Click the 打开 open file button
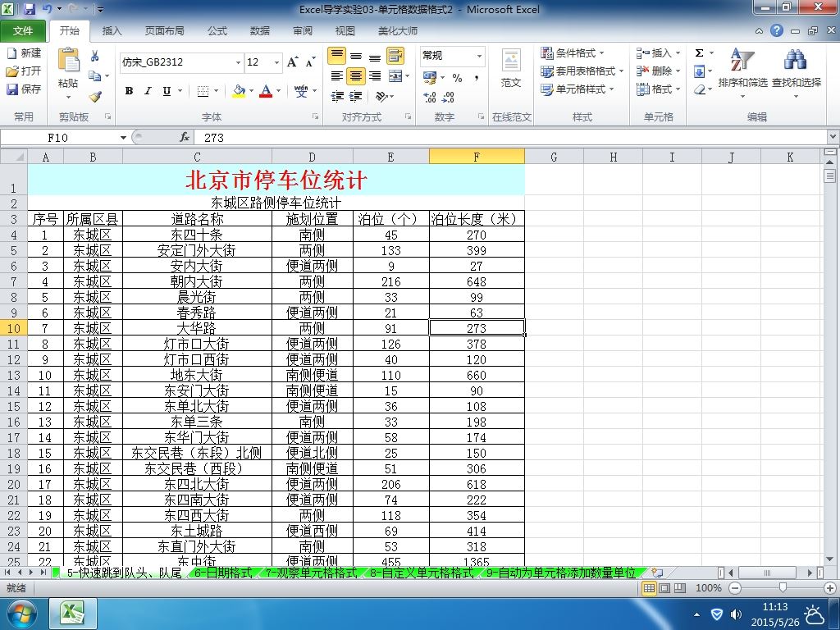 pos(24,71)
